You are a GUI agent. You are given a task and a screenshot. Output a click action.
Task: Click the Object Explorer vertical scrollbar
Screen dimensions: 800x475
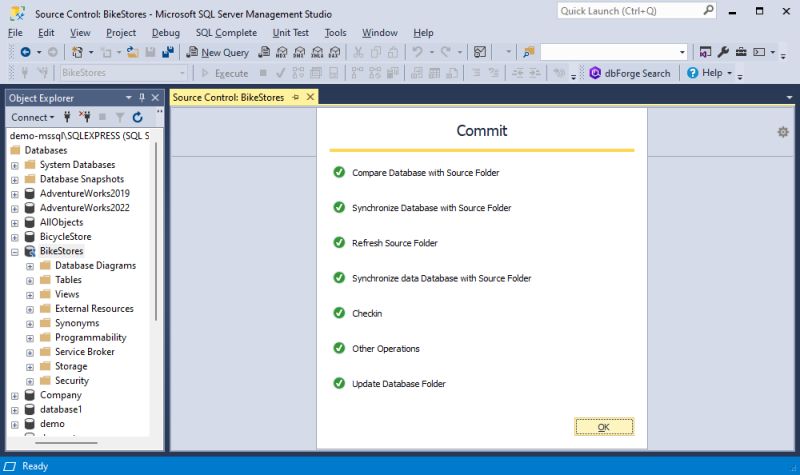(x=156, y=232)
